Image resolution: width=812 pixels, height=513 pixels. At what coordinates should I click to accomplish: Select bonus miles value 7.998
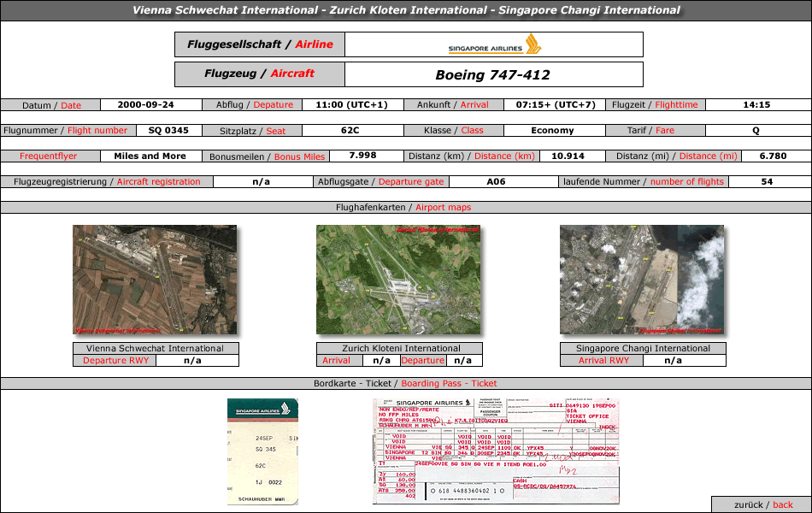click(362, 156)
